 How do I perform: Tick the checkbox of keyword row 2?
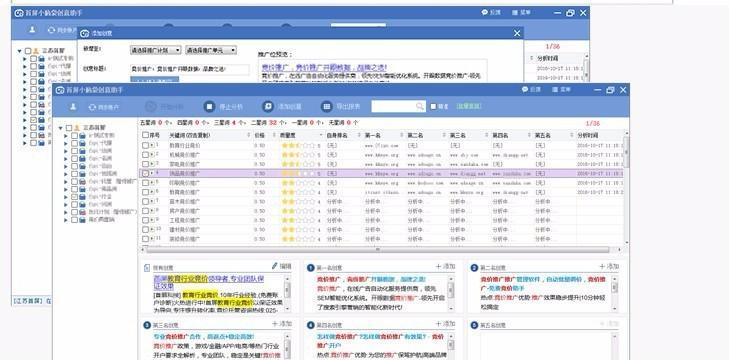pyautogui.click(x=146, y=154)
